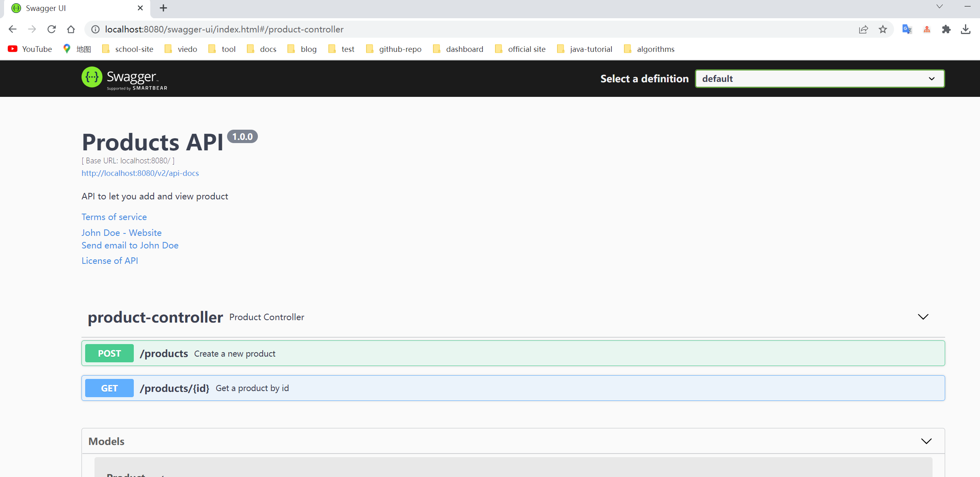The height and width of the screenshot is (477, 980).
Task: Open tool bookmark folder
Action: 222,49
